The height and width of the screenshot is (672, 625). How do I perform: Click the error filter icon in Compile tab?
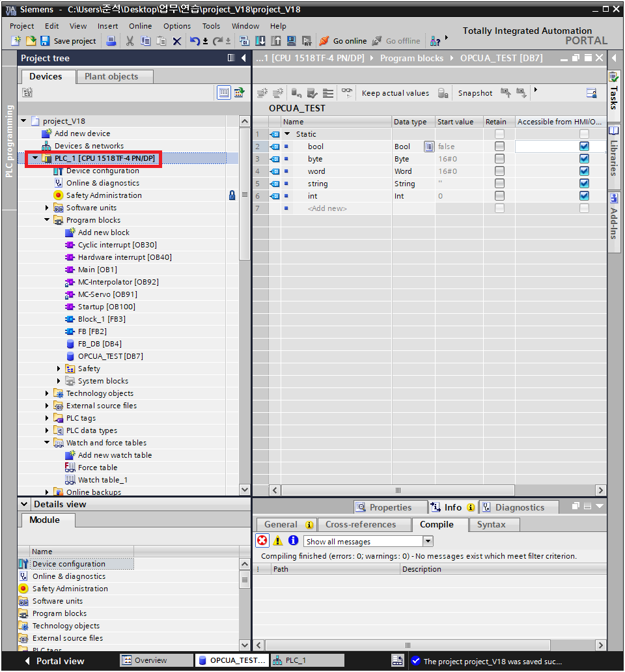tap(262, 540)
